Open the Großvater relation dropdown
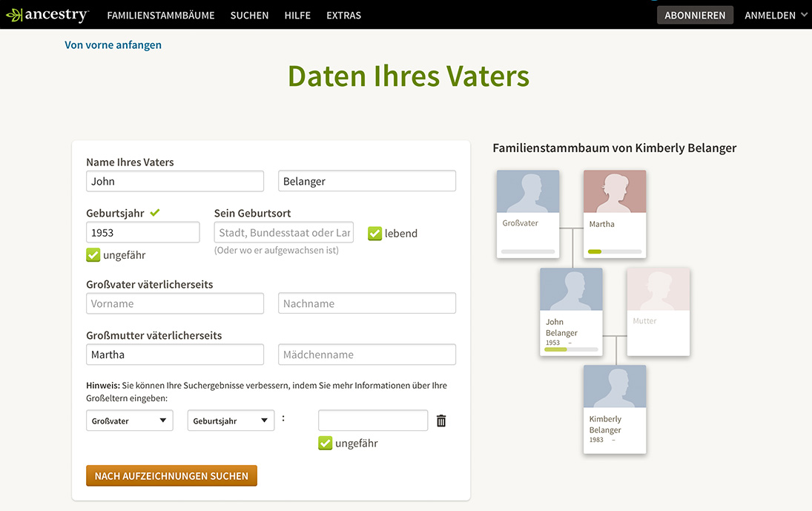 (x=129, y=421)
